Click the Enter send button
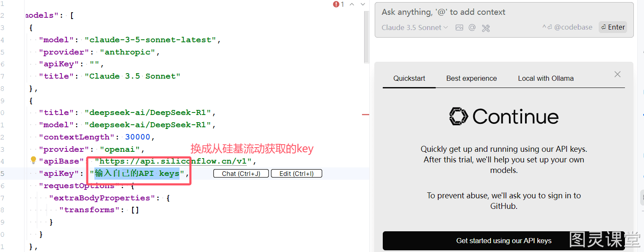Screen dimensions: 644x252 (613, 27)
